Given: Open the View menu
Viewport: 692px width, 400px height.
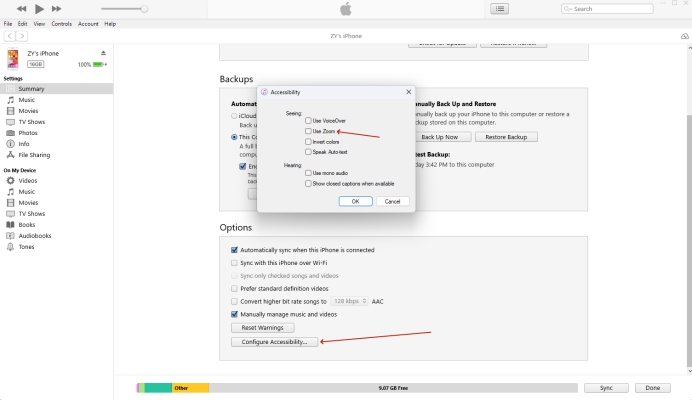Looking at the screenshot, I should 39,24.
